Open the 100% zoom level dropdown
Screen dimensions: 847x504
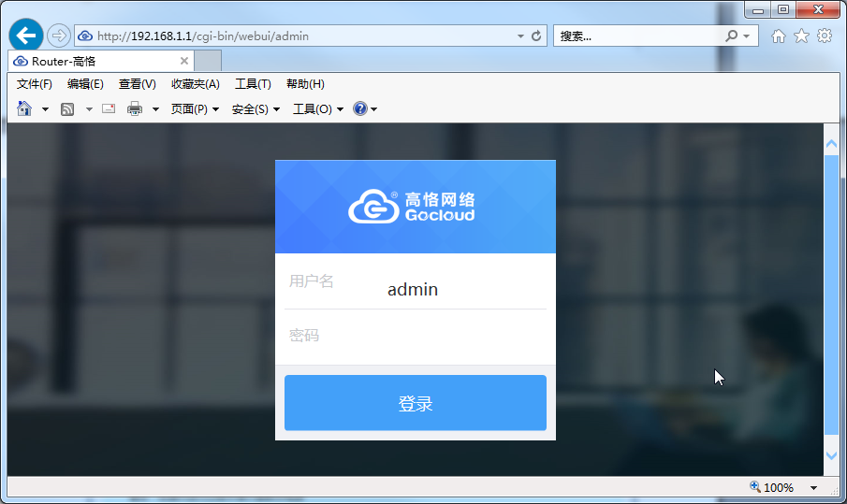pyautogui.click(x=813, y=488)
